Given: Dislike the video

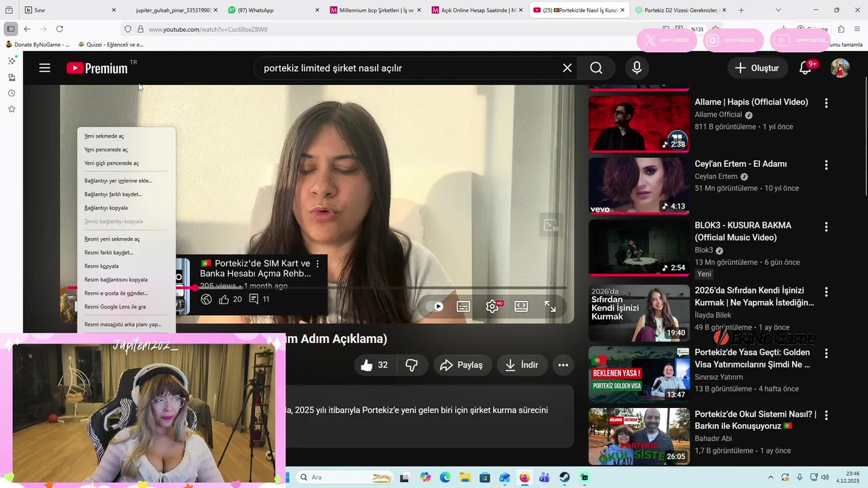Looking at the screenshot, I should click(x=411, y=365).
